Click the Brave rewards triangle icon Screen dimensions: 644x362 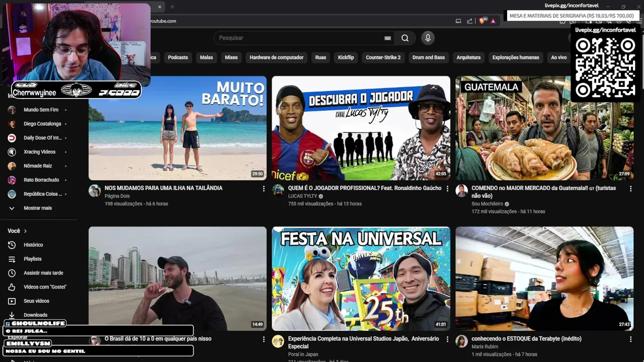493,21
